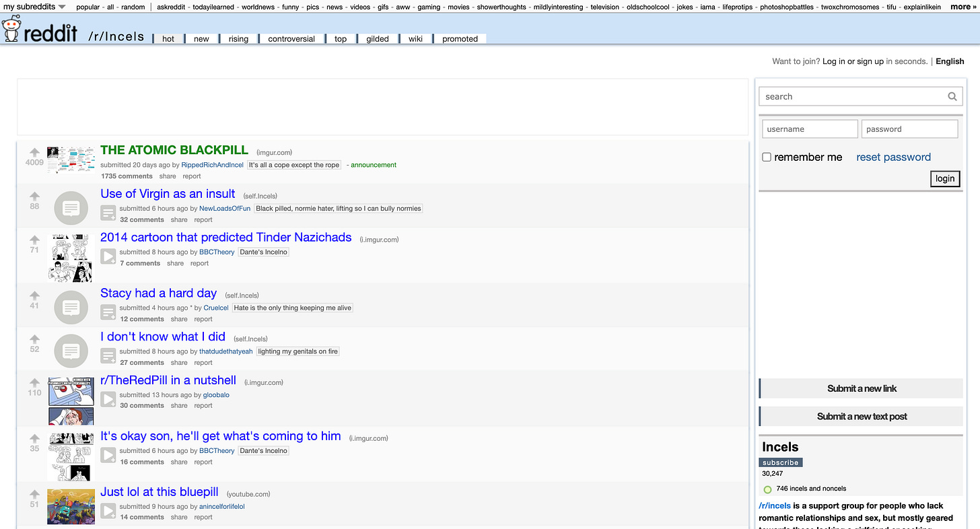Screen dimensions: 980x529
Task: Open '14 comments' on bluepill post
Action: pos(142,517)
